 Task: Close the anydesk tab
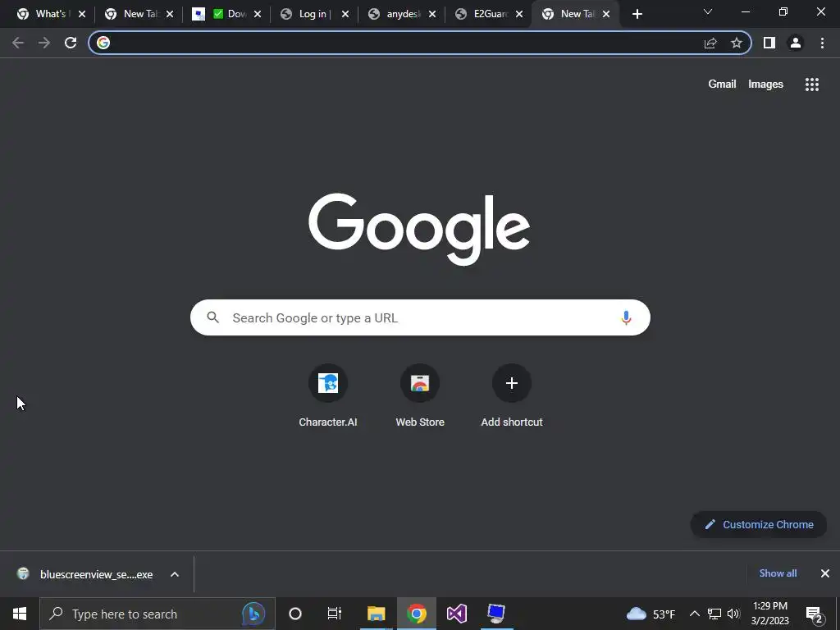(432, 14)
